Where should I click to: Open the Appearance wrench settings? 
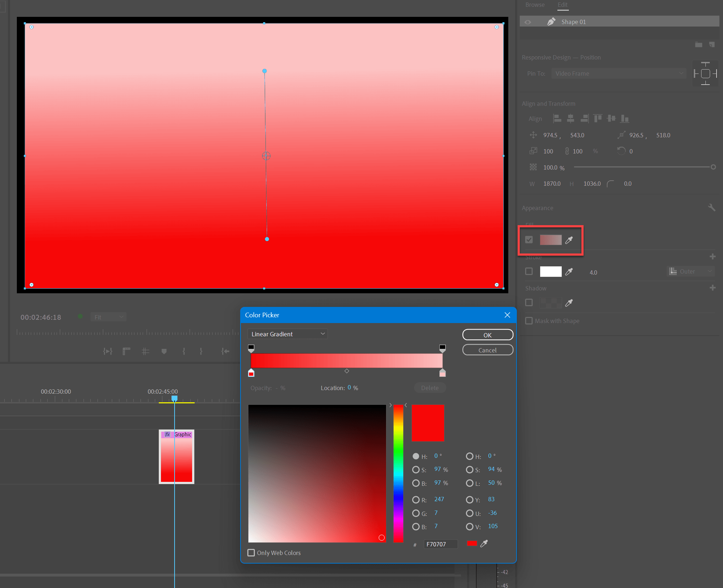(x=712, y=207)
